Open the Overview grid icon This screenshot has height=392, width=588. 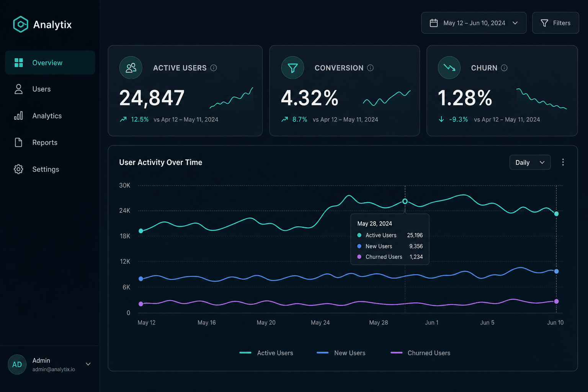coord(18,62)
